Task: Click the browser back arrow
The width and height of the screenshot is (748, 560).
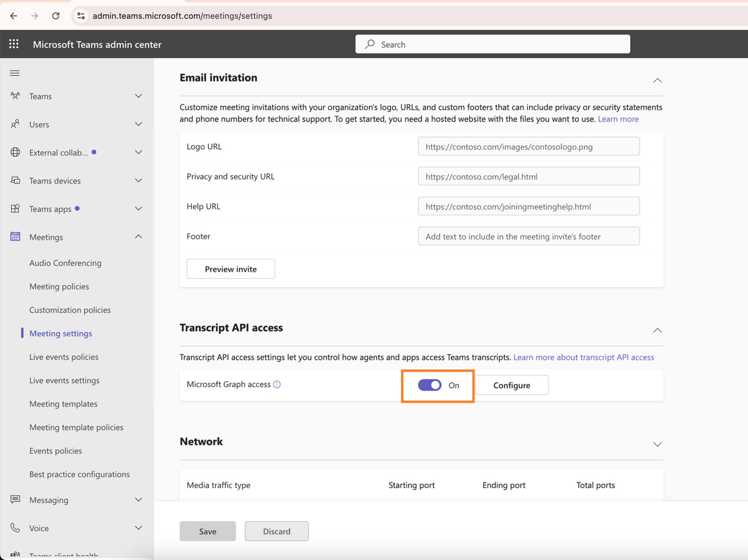Action: tap(14, 16)
